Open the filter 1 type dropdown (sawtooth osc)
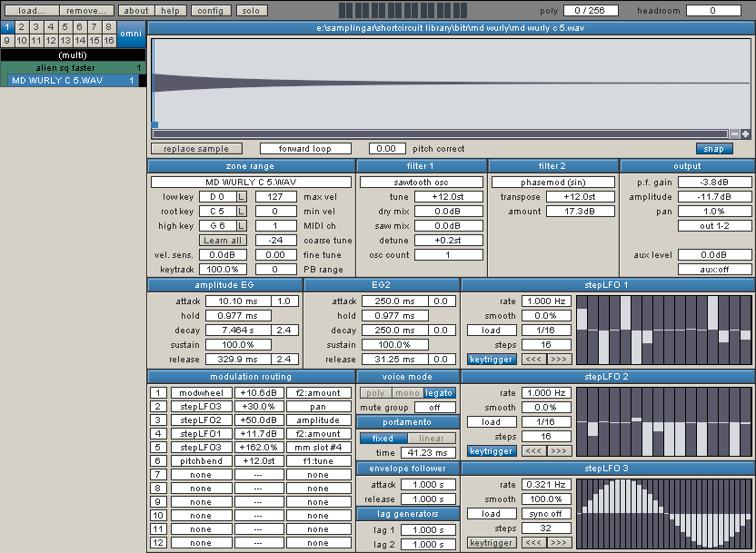The image size is (756, 553). [422, 182]
